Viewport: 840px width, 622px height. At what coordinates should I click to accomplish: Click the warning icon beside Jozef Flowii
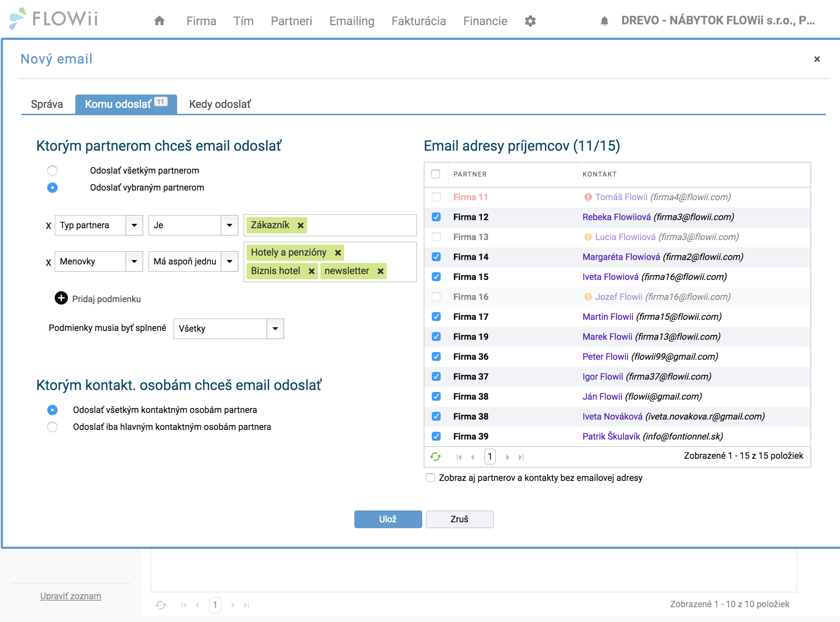[588, 297]
